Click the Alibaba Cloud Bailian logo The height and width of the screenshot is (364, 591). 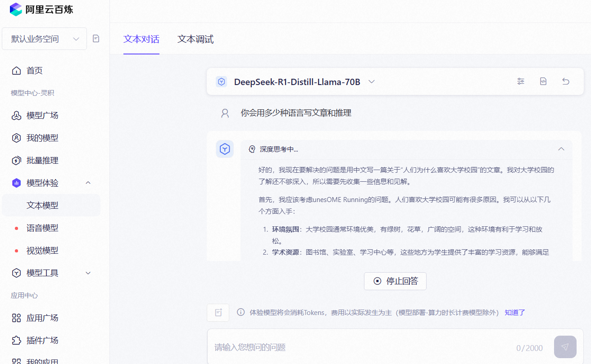(41, 9)
